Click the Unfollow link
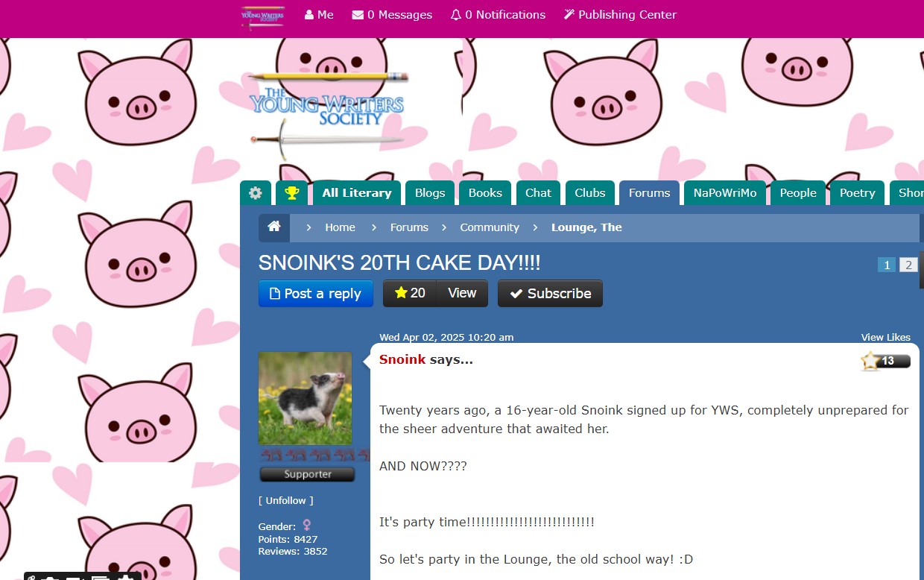 click(x=286, y=501)
